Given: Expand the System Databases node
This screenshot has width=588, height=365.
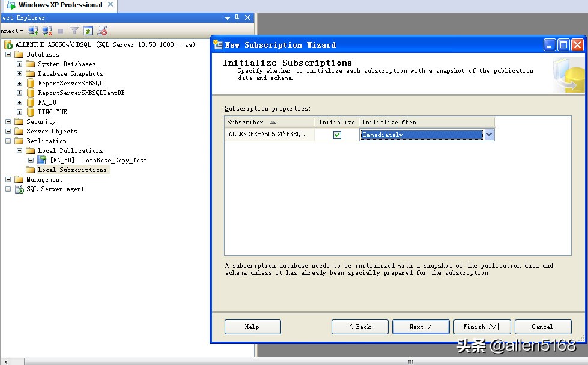Looking at the screenshot, I should [x=19, y=64].
